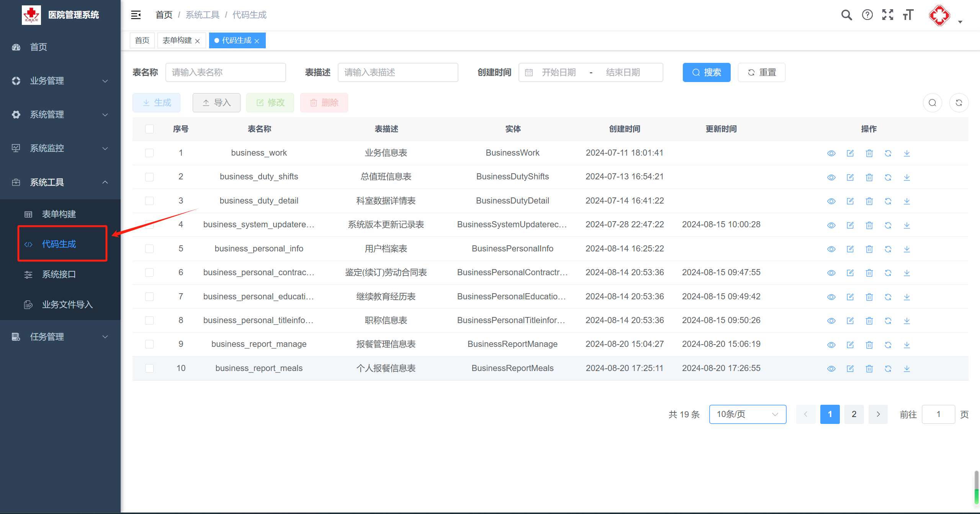Click the blue 搜索 button
Image resolution: width=980 pixels, height=514 pixels.
[x=706, y=72]
